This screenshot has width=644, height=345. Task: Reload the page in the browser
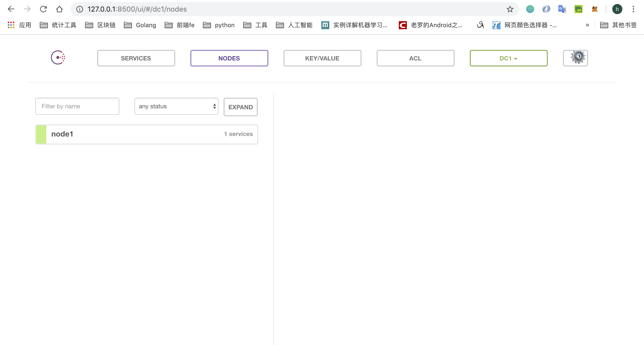point(43,9)
